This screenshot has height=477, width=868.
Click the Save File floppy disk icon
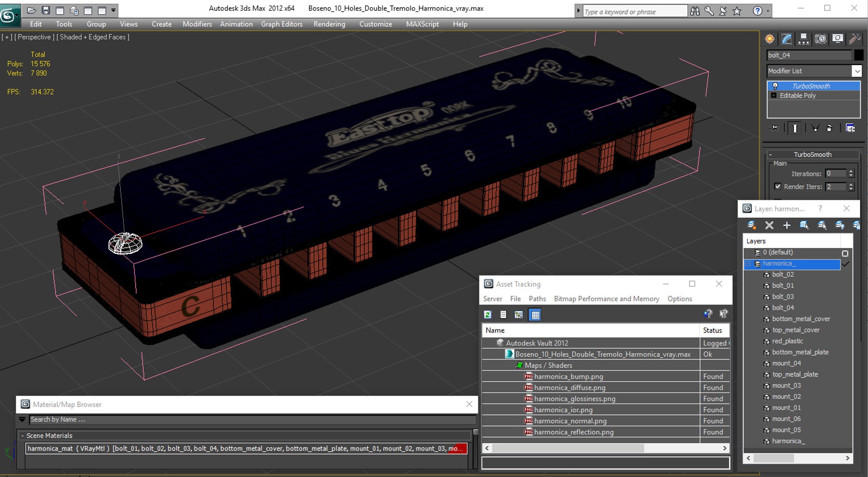point(46,10)
